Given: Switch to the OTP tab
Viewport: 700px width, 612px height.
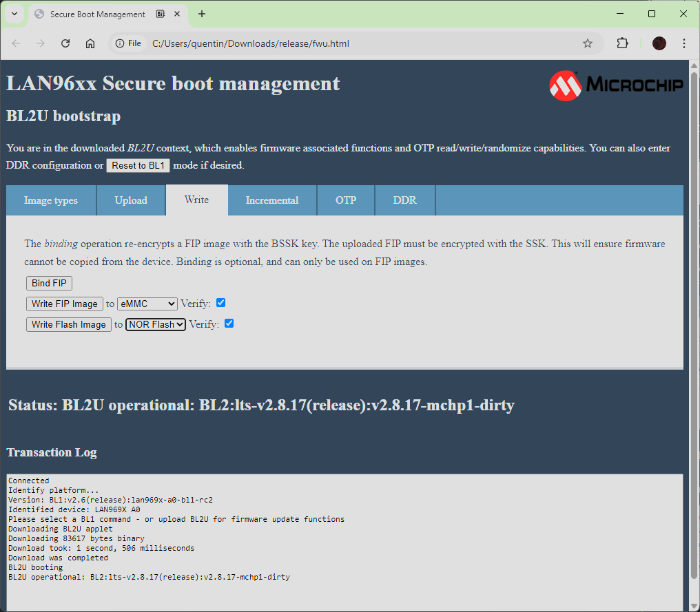Looking at the screenshot, I should (346, 200).
